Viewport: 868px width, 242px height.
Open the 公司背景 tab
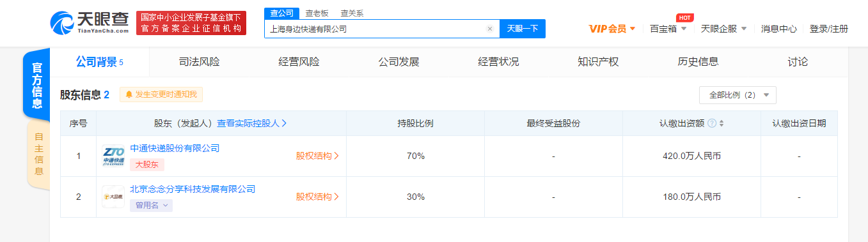click(x=99, y=62)
